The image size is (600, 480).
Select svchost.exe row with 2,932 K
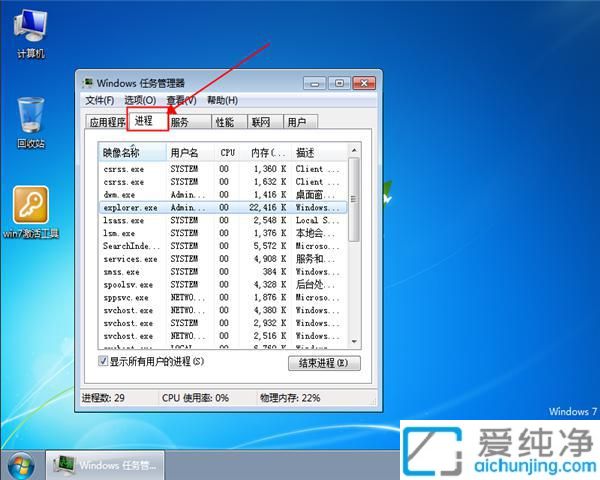click(x=223, y=323)
